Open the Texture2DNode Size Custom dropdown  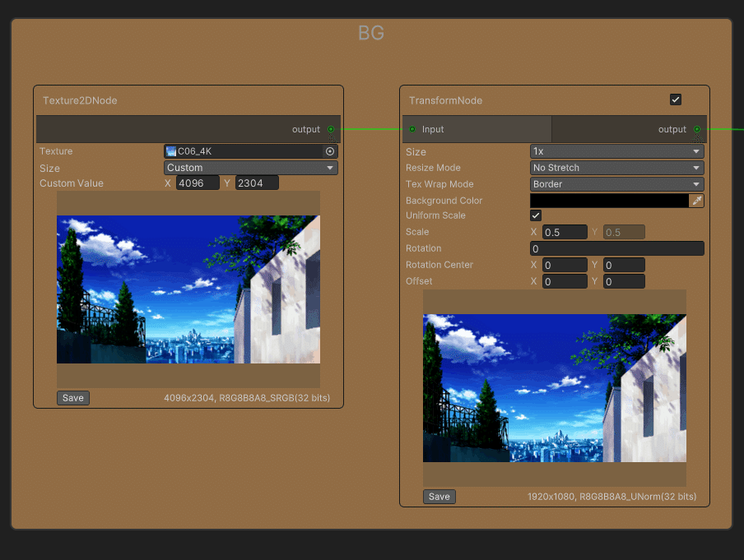[251, 168]
